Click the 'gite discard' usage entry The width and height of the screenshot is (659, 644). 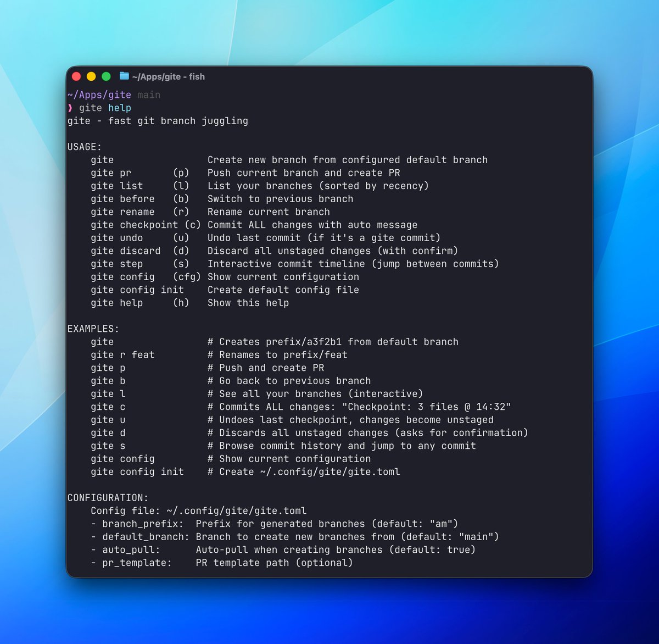pos(126,251)
